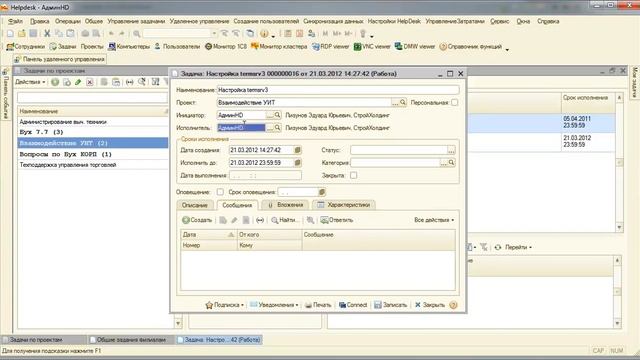Click the Закрыть button in task dialog
Viewport: 640px width, 360px height.
430,305
